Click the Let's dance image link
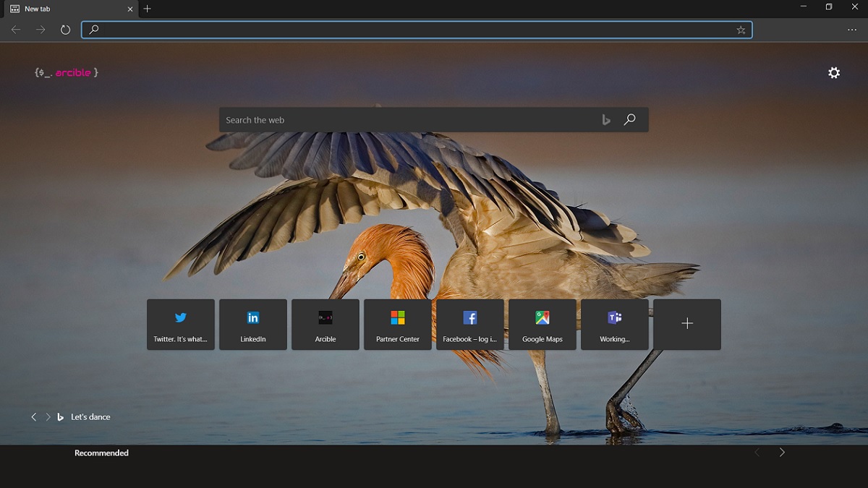868x488 pixels. [x=90, y=417]
